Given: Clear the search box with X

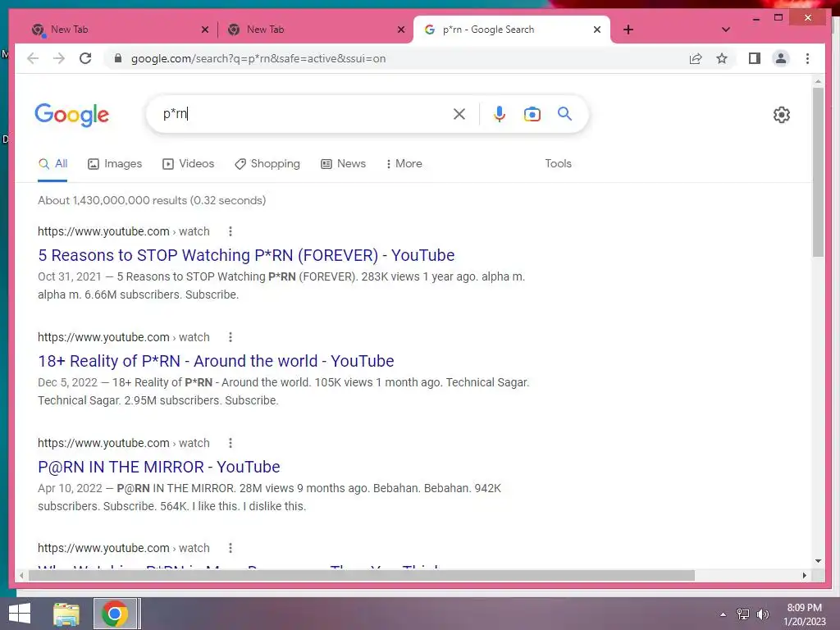Looking at the screenshot, I should (x=459, y=114).
